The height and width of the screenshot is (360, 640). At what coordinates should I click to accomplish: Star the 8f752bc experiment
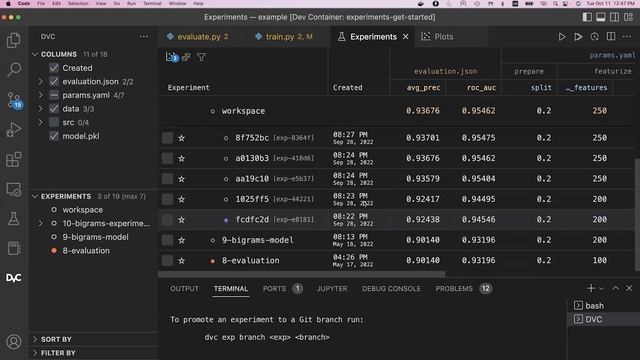pos(181,138)
